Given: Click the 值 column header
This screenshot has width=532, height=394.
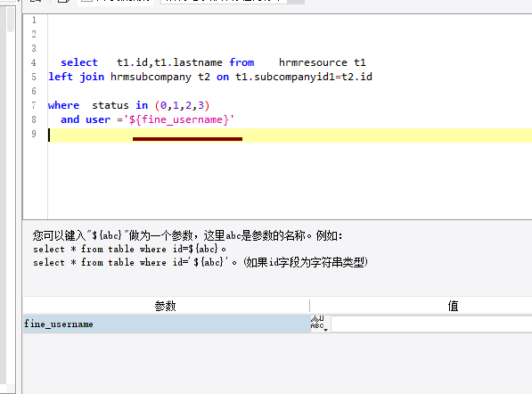Looking at the screenshot, I should click(453, 306).
